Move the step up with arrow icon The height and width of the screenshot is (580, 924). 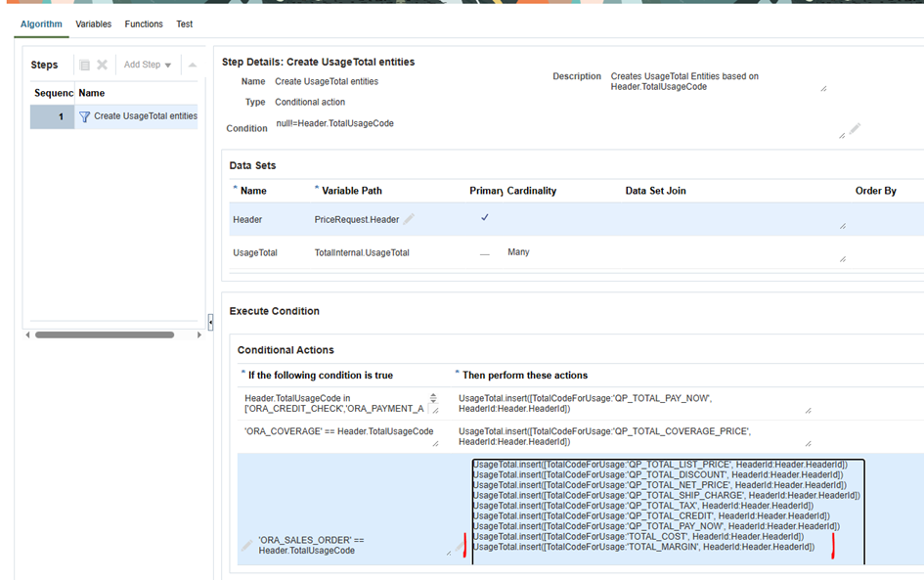point(192,65)
